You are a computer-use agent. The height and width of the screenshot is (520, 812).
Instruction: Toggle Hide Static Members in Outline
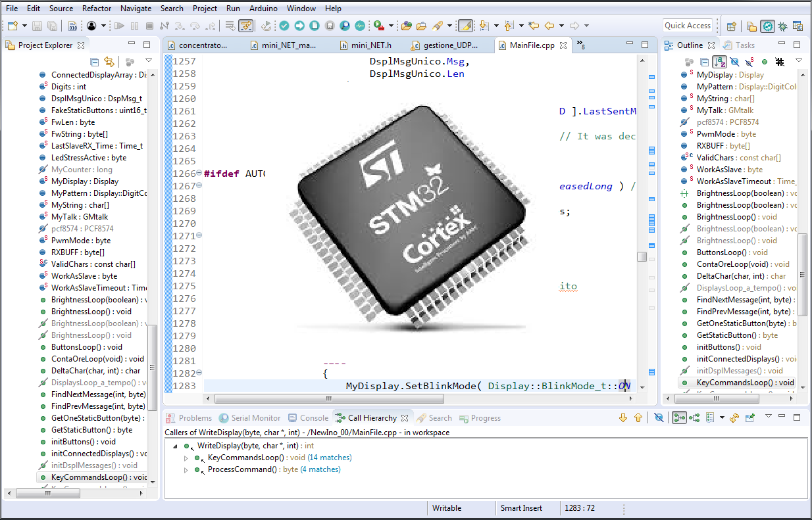point(749,61)
